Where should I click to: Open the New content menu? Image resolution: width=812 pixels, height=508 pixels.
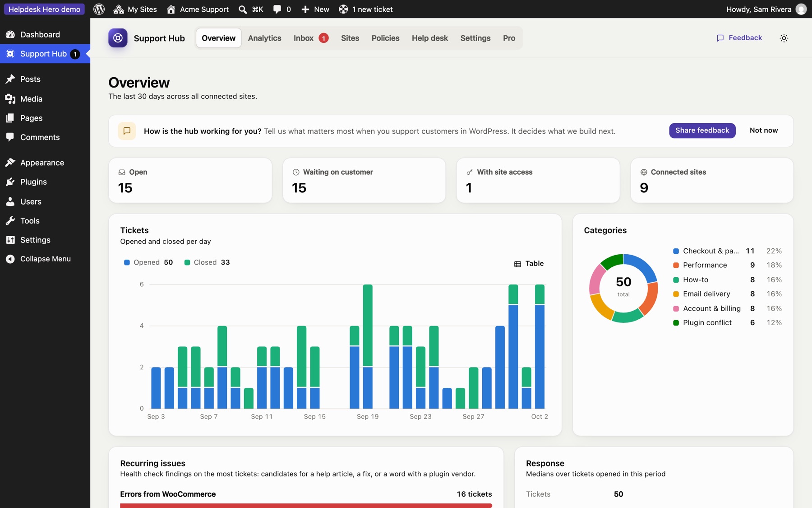click(315, 9)
